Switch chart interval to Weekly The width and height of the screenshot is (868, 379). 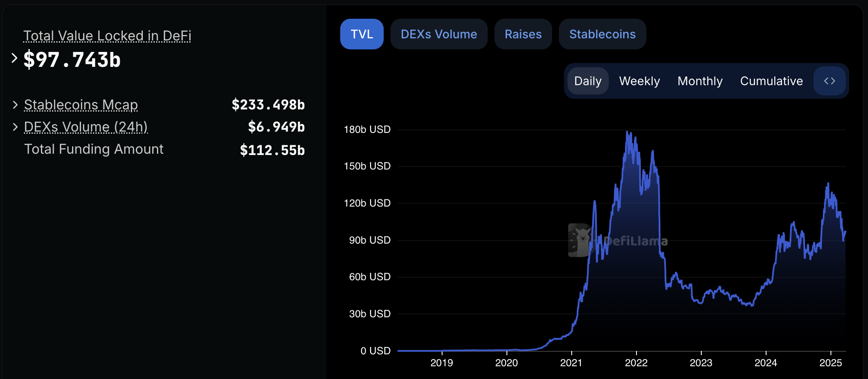coord(639,81)
